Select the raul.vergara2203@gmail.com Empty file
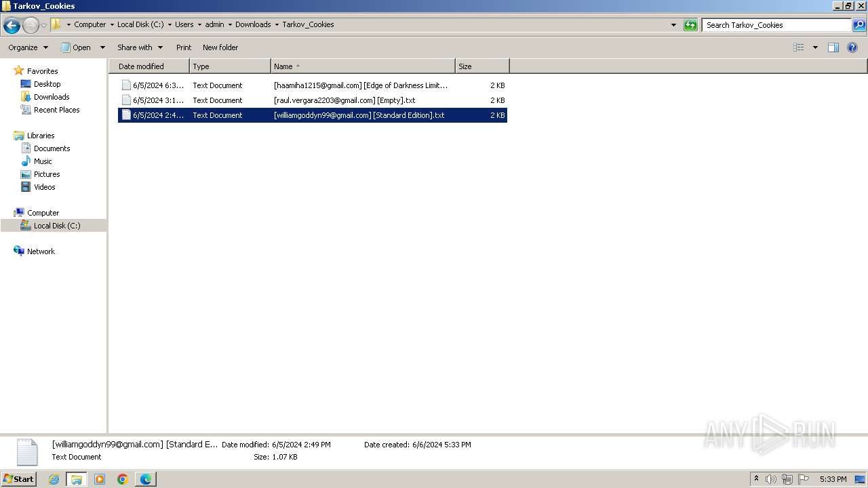This screenshot has height=488, width=868. [x=313, y=100]
